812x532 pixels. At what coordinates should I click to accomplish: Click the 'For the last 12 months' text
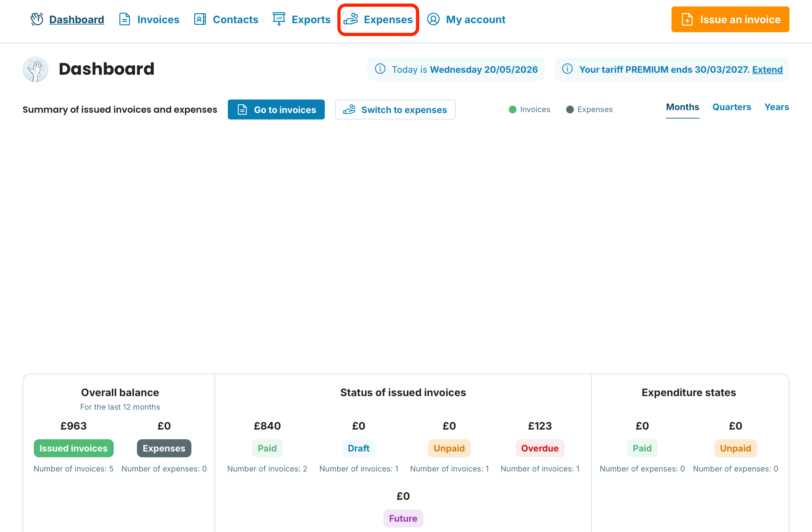pos(120,407)
